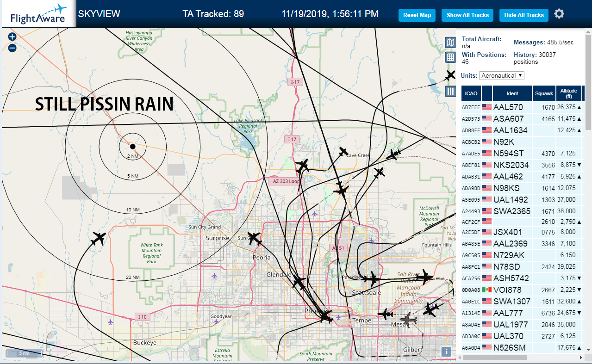Viewport: 592px width, 364px height.
Task: Click vertical scrollbar down arrow
Action: [x=588, y=349]
